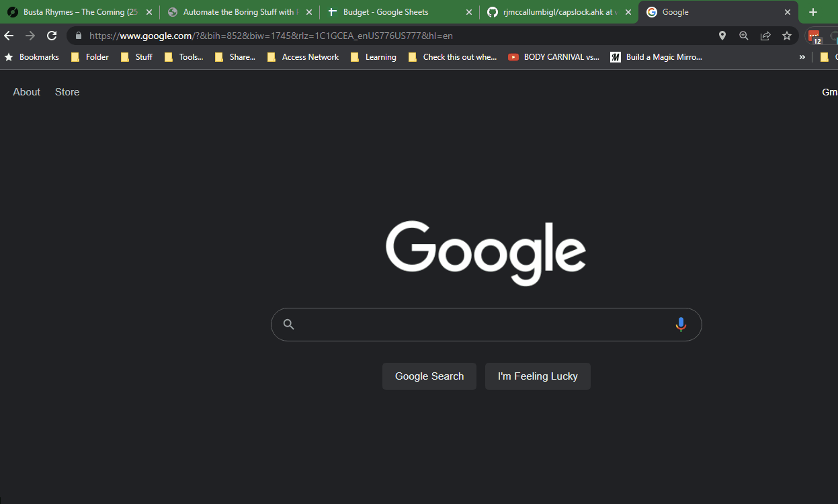838x504 pixels.
Task: Open the About link
Action: click(27, 92)
